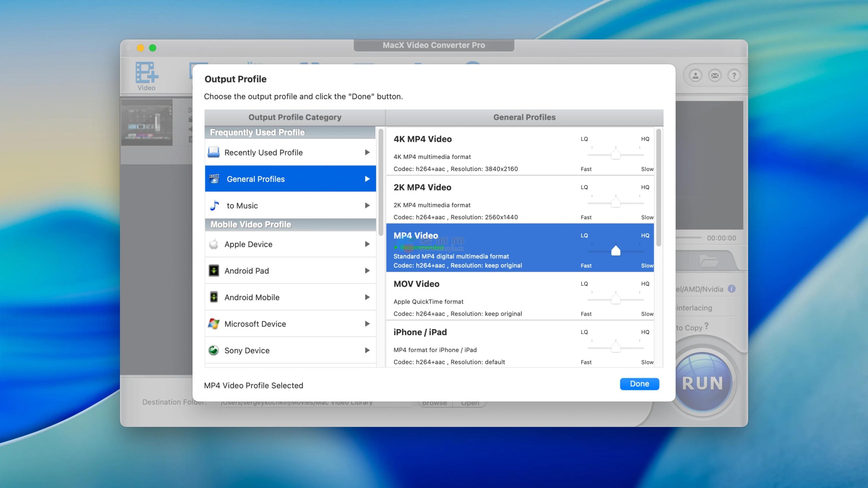This screenshot has width=868, height=488.
Task: Click the Deinterlacing option label
Action: point(694,308)
